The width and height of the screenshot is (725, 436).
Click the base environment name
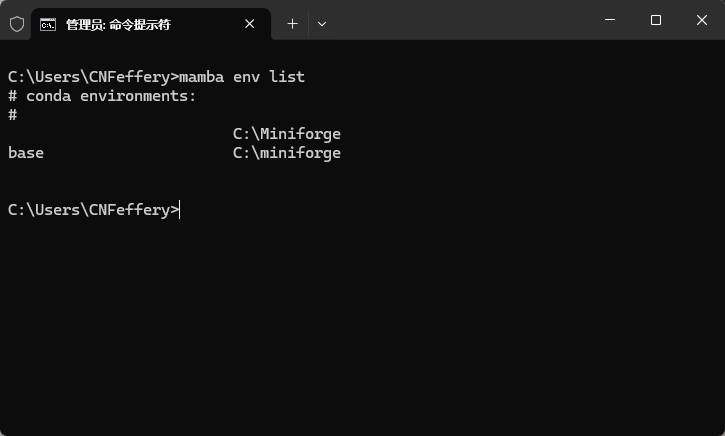[26, 153]
